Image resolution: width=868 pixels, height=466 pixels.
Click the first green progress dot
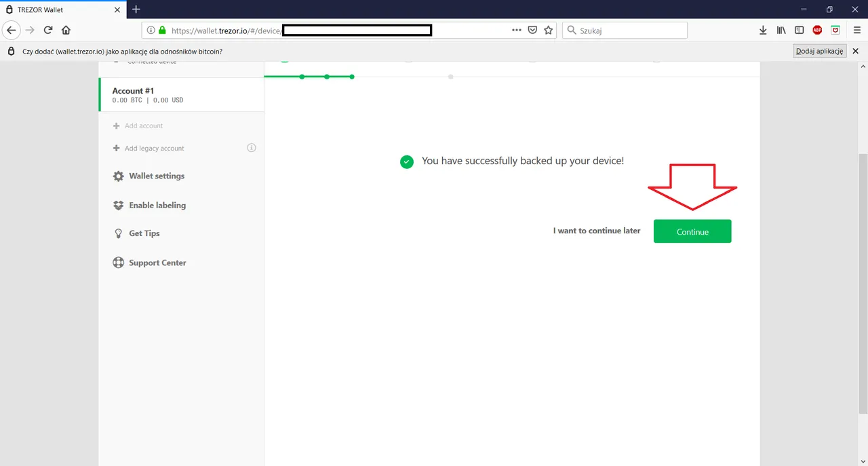tap(302, 77)
